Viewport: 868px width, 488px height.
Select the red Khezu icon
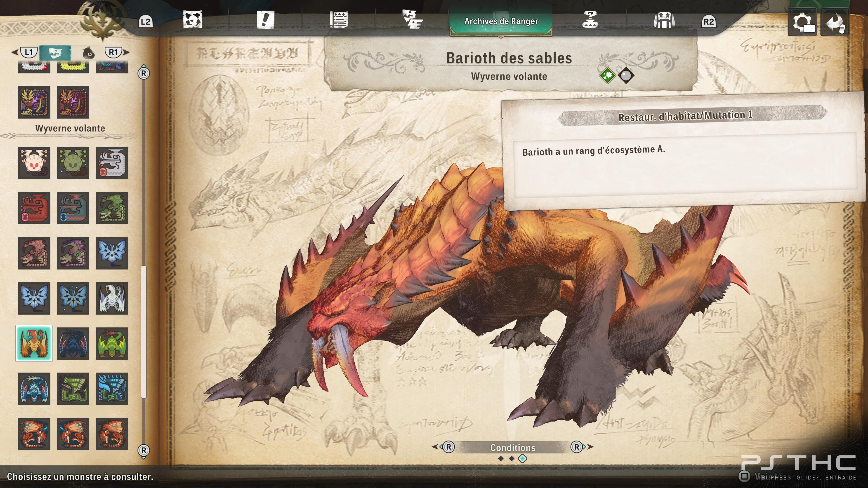point(34,208)
